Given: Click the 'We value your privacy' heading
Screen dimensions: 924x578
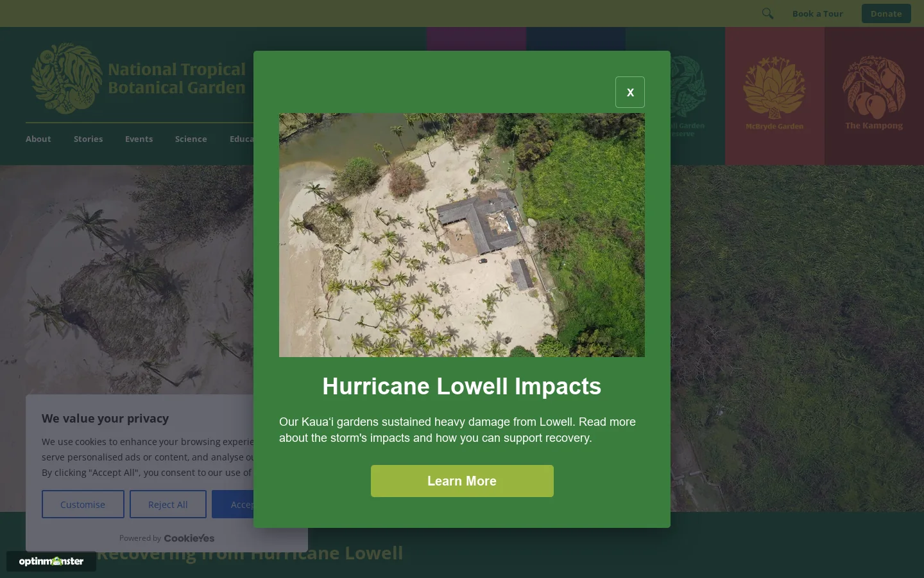Looking at the screenshot, I should 105,418.
